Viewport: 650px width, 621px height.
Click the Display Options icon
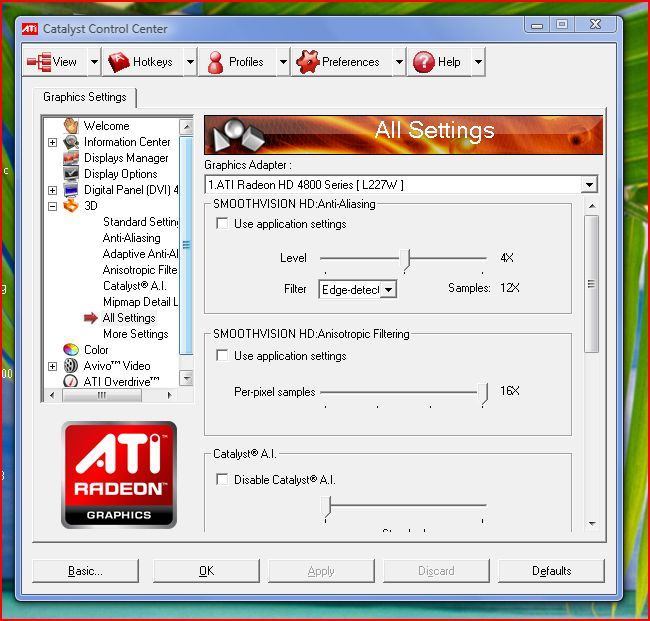point(71,174)
